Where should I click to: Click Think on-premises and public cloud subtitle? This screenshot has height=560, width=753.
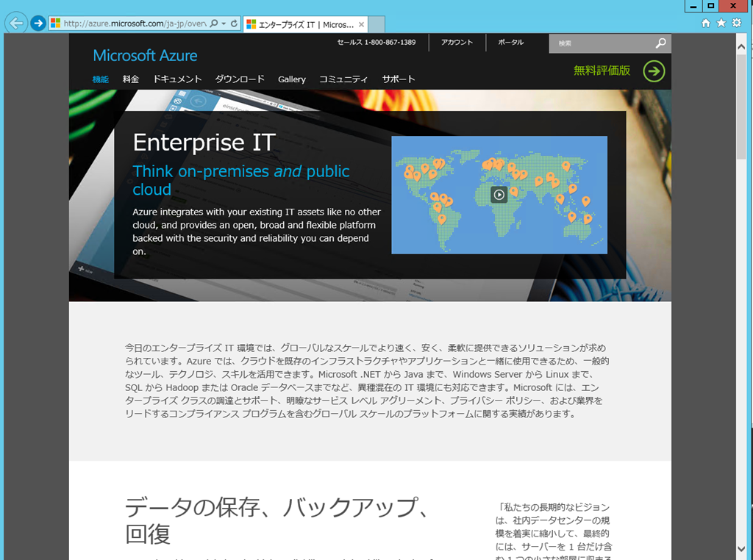tap(241, 180)
